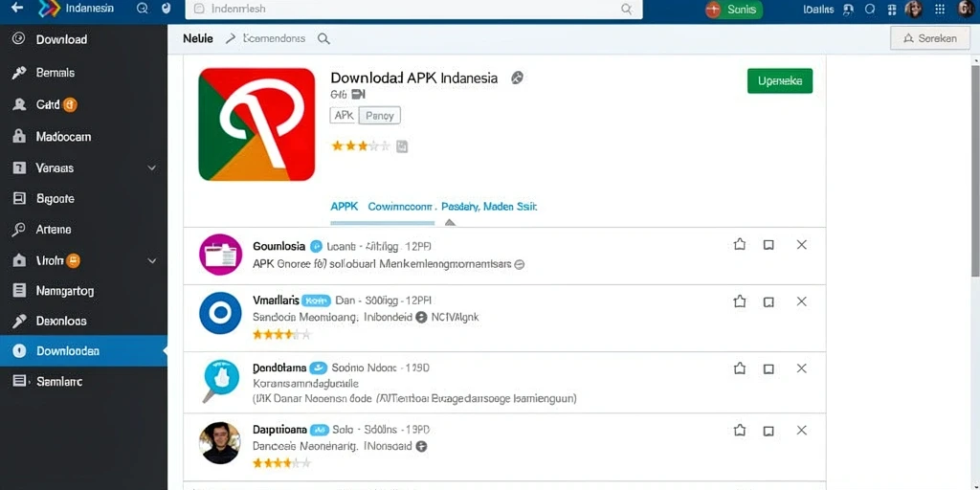Image resolution: width=980 pixels, height=490 pixels.
Task: Click square icon in Daptiioana row
Action: [768, 431]
